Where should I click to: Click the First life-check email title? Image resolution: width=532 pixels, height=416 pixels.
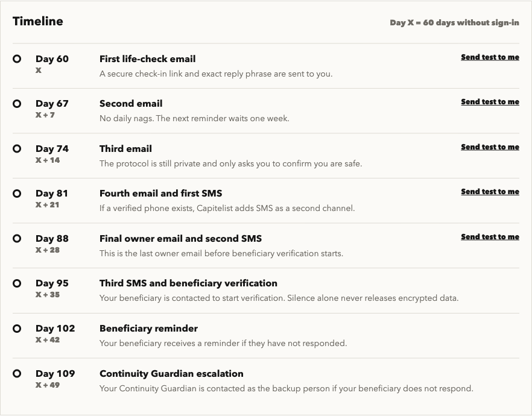148,59
